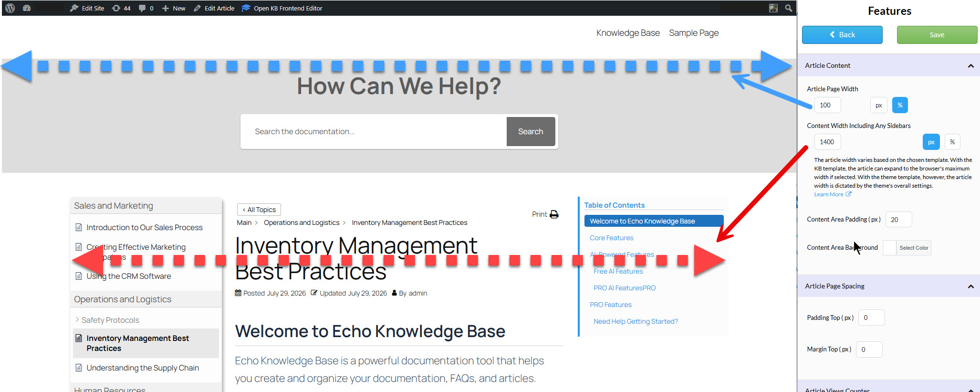The height and width of the screenshot is (392, 980).
Task: Open the WordPress logo menu
Action: point(10,8)
